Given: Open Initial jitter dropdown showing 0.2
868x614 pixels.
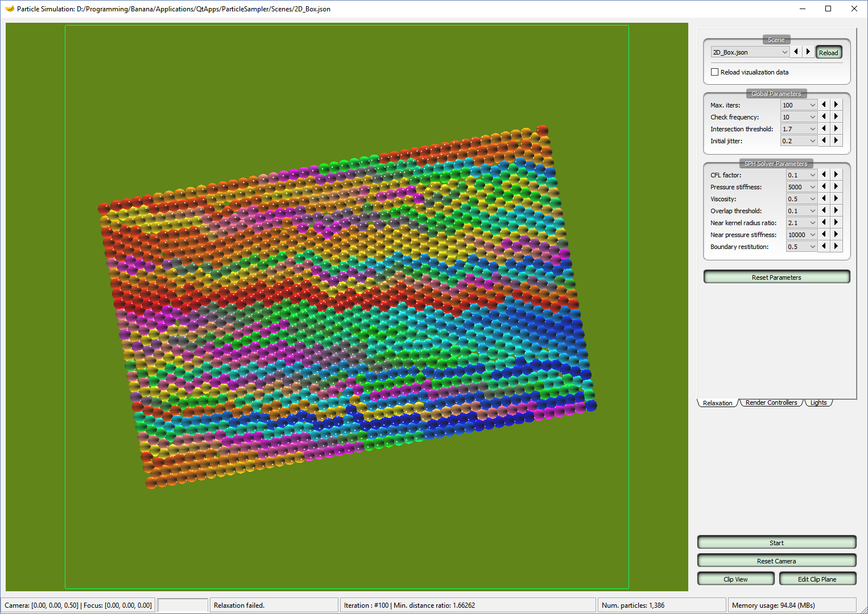Looking at the screenshot, I should coord(799,141).
